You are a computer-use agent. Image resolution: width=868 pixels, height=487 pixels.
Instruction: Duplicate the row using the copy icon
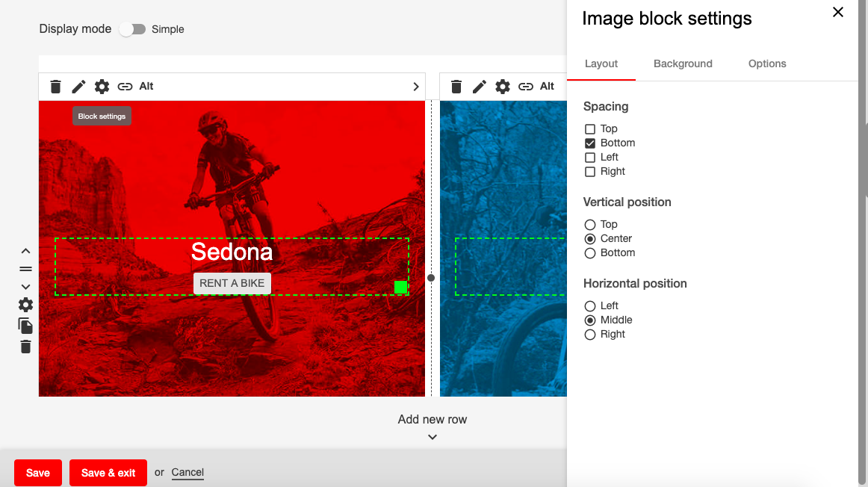pyautogui.click(x=25, y=326)
